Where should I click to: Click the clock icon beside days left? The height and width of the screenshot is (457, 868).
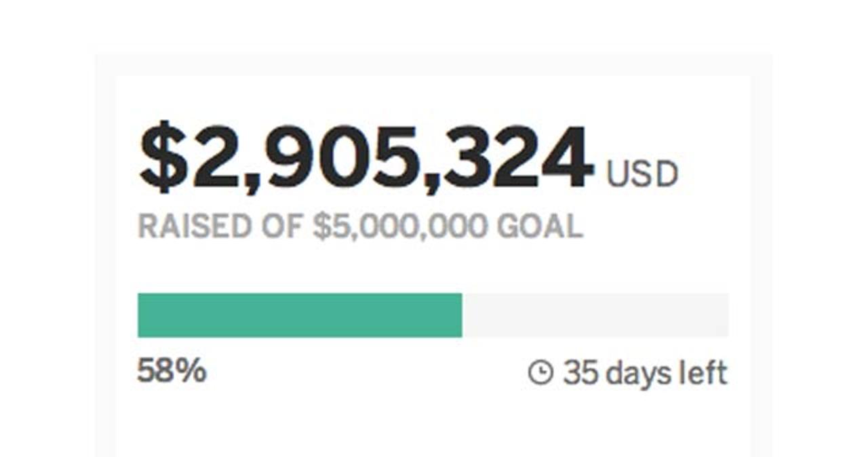click(540, 372)
